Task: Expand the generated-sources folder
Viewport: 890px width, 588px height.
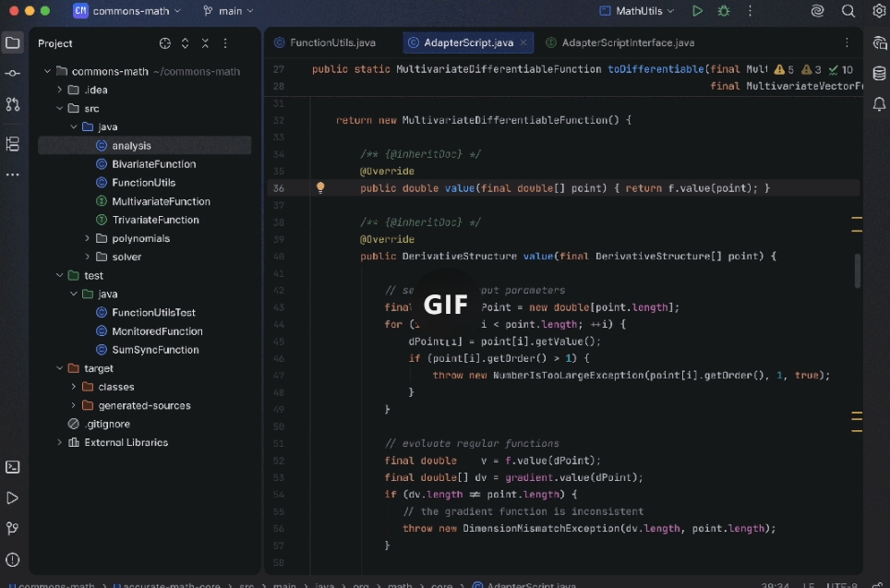Action: (74, 405)
